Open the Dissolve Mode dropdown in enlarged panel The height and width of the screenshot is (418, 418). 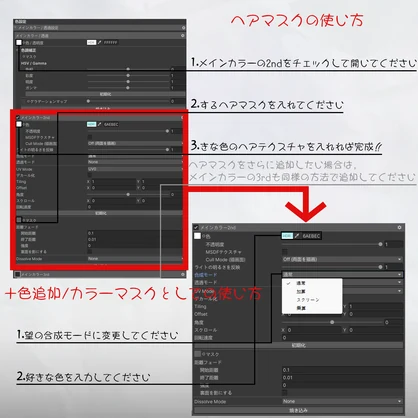point(342,401)
